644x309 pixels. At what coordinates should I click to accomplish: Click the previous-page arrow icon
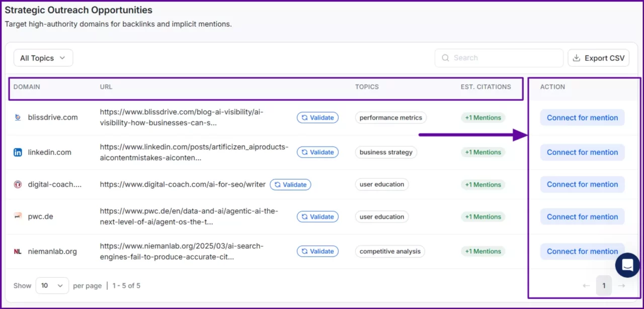point(586,285)
